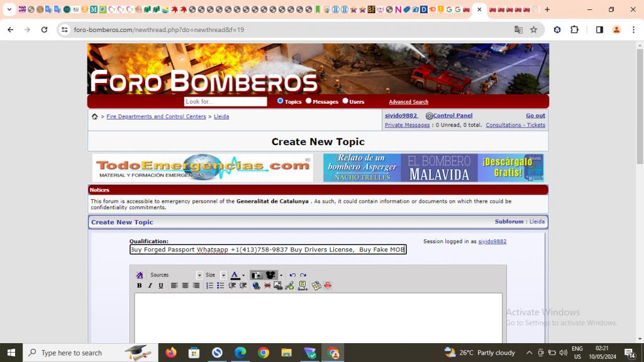Pick a text color with the A swatch
The image size is (644, 362).
tap(235, 275)
